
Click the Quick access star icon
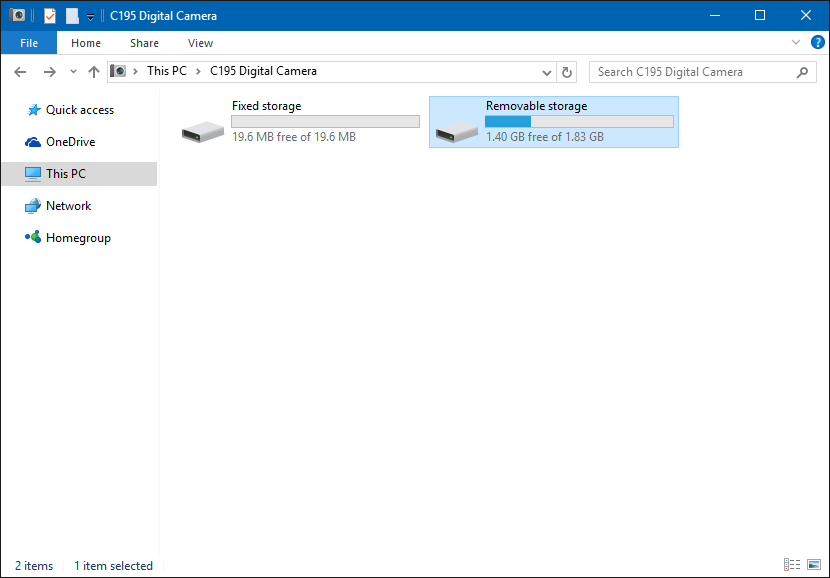pyautogui.click(x=34, y=110)
